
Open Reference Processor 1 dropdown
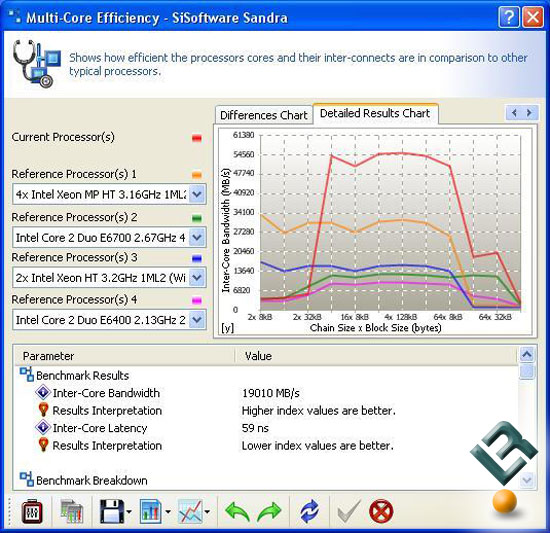coord(197,194)
